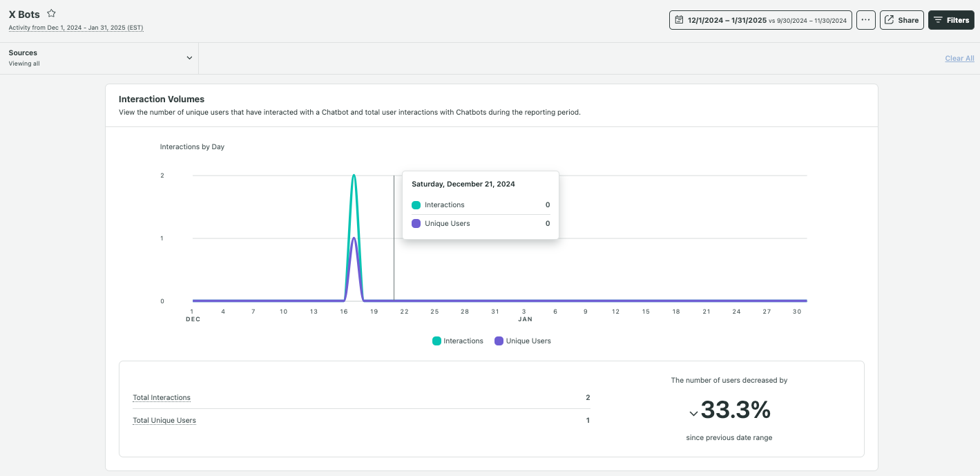
Task: Click the Unique Users peak on the chart
Action: click(x=354, y=238)
